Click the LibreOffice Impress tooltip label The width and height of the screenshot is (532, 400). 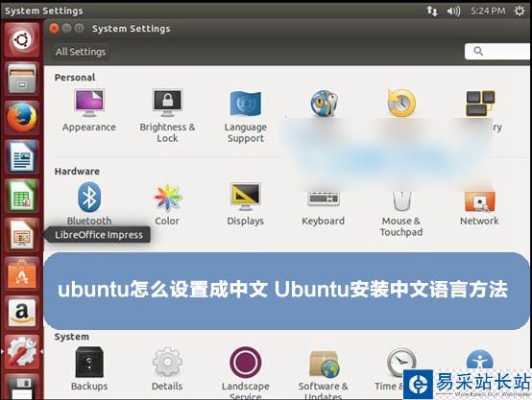pos(99,235)
